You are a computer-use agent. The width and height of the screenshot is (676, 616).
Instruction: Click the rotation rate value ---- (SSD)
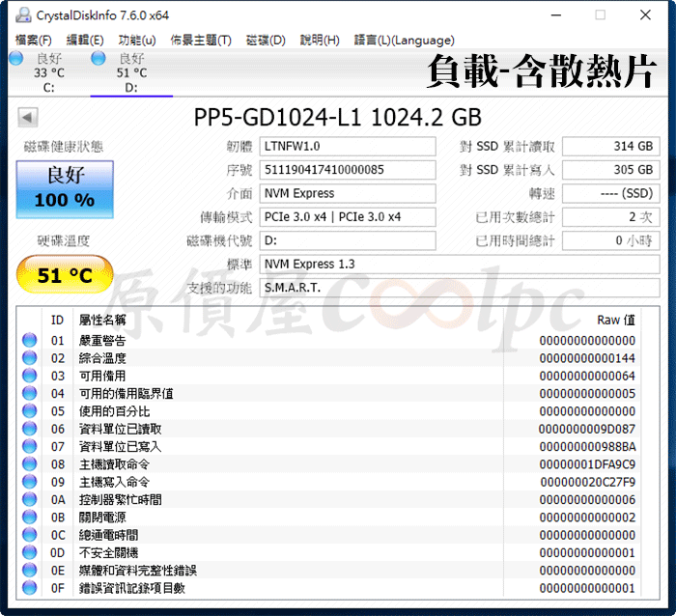(x=611, y=193)
